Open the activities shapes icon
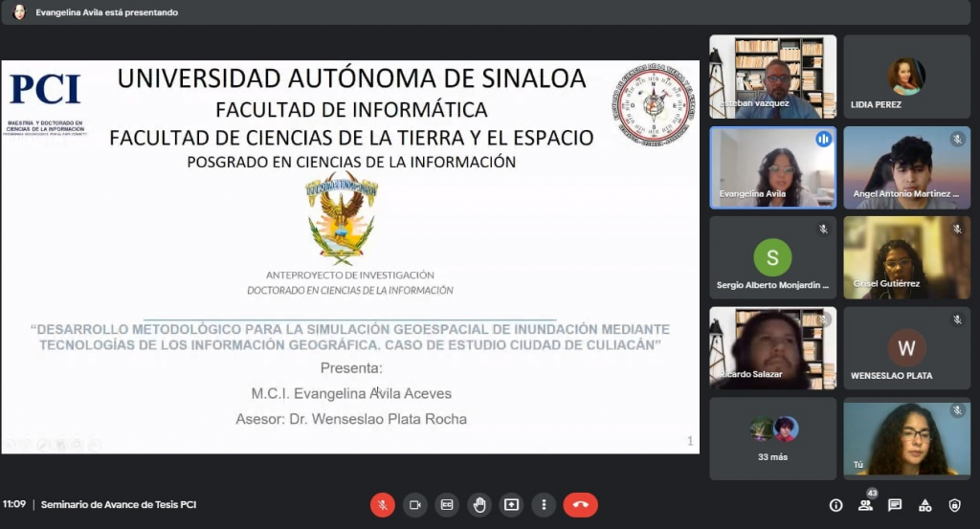This screenshot has width=980, height=529. tap(925, 505)
